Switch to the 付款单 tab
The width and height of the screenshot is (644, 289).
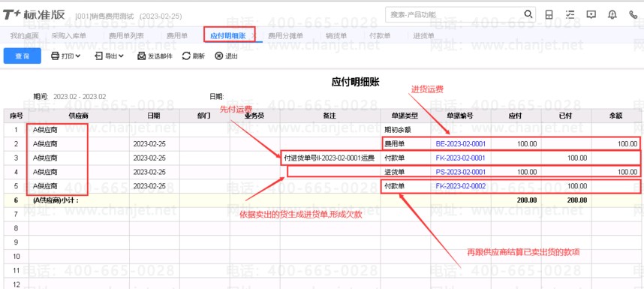click(x=380, y=36)
